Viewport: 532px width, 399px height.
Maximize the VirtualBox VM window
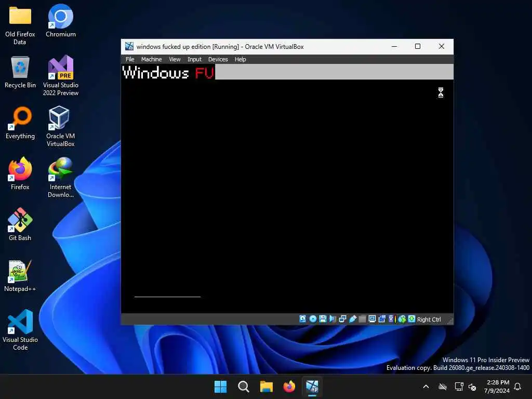pos(418,46)
